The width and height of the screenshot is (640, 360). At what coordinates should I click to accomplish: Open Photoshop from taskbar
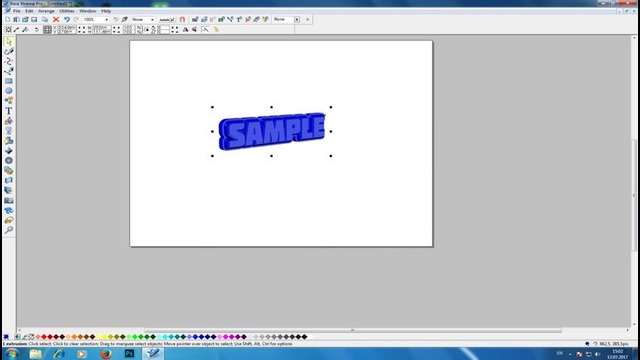129,353
